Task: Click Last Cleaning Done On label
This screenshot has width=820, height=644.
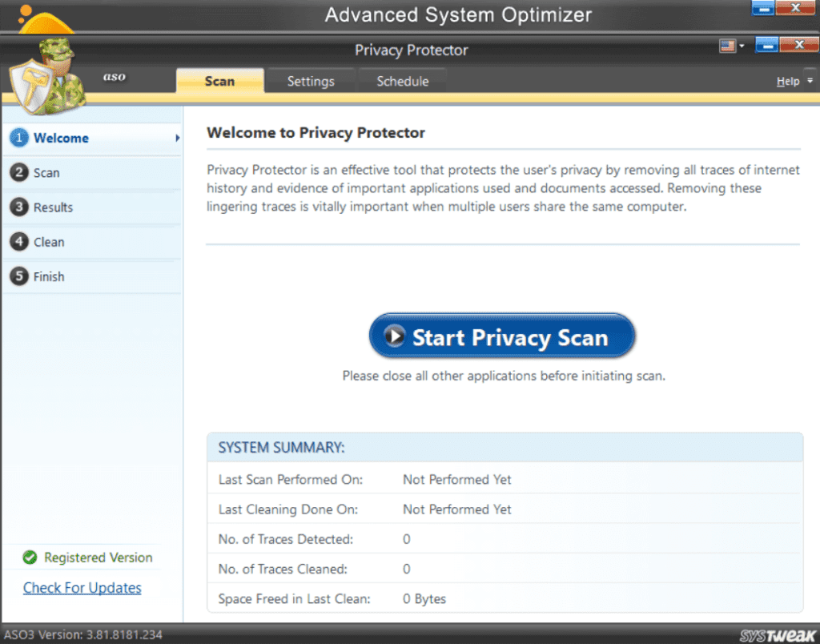Action: (x=288, y=509)
